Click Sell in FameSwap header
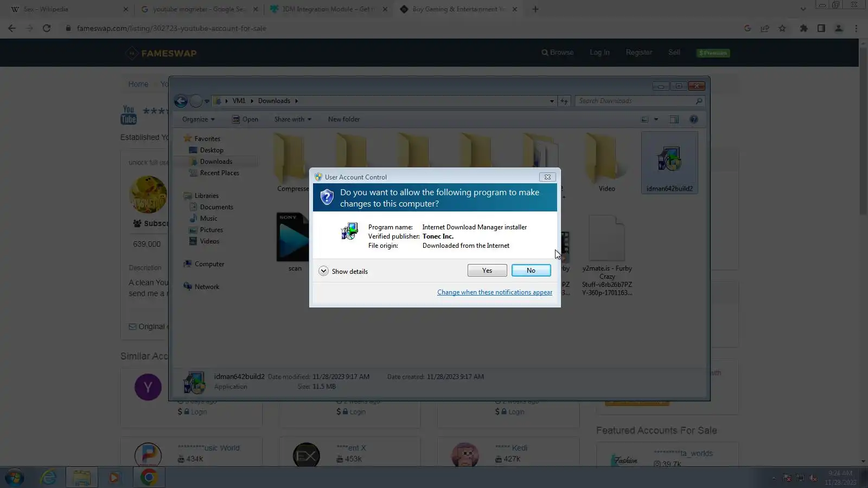 674,53
